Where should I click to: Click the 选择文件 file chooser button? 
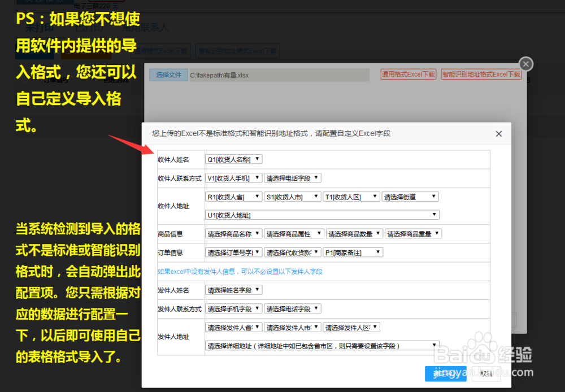pyautogui.click(x=168, y=74)
